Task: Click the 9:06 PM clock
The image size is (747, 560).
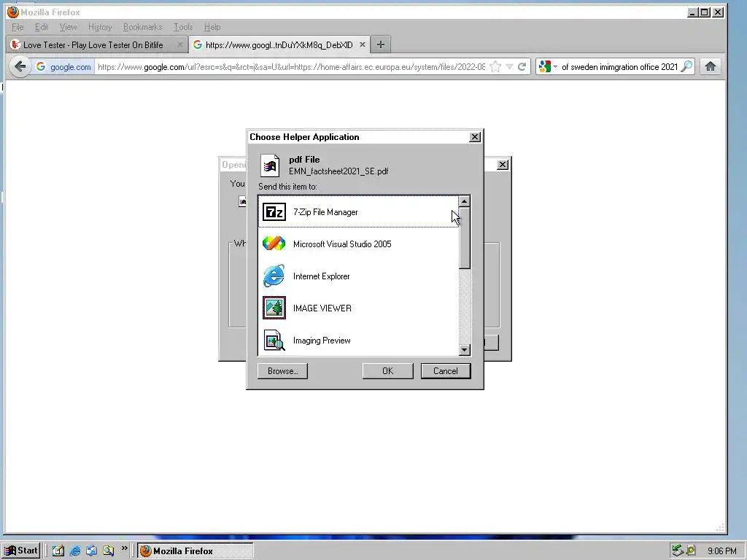Action: 721,551
